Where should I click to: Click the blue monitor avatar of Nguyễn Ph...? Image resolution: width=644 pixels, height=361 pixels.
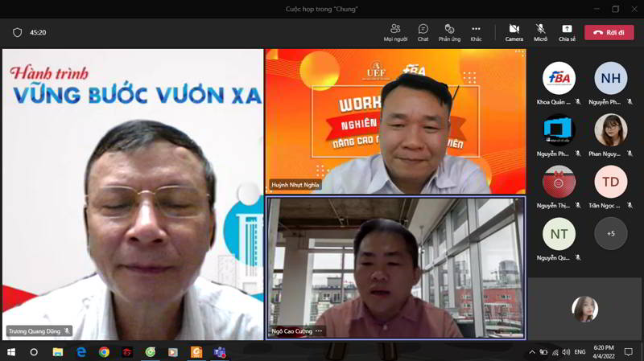coord(559,130)
